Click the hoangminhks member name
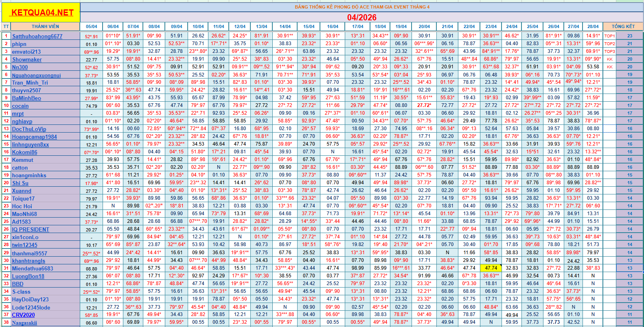The width and height of the screenshot is (644, 327). tap(29, 175)
